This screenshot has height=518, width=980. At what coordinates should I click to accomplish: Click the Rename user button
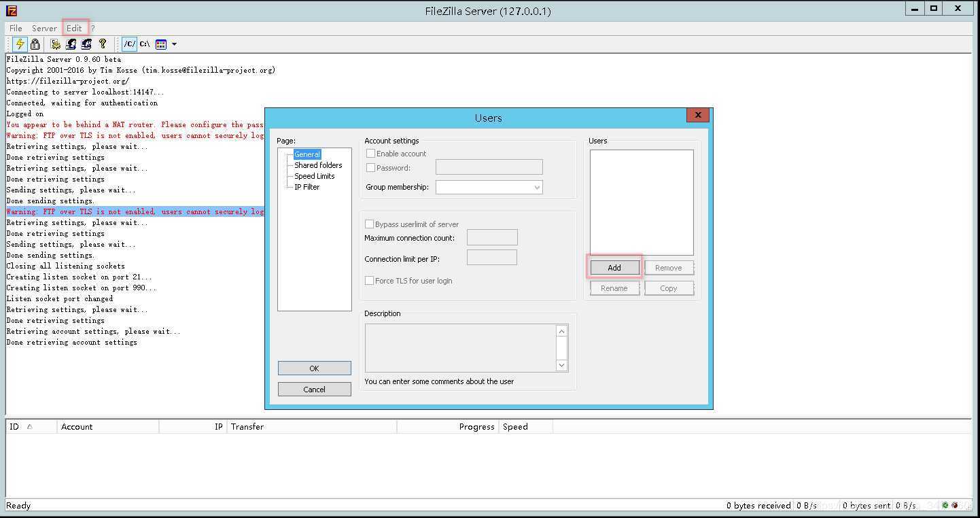[x=614, y=288]
